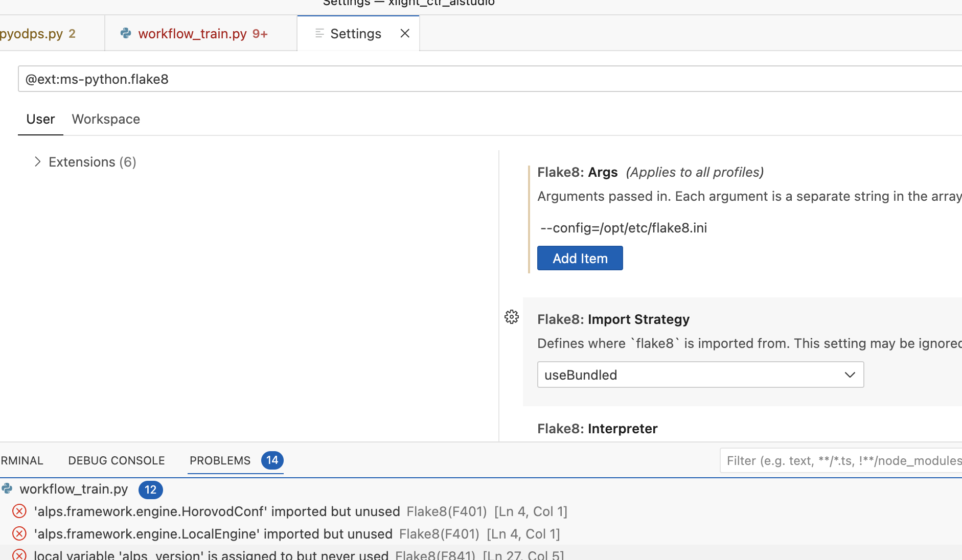Switch to the workflow_train.py editor tab

pyautogui.click(x=192, y=34)
